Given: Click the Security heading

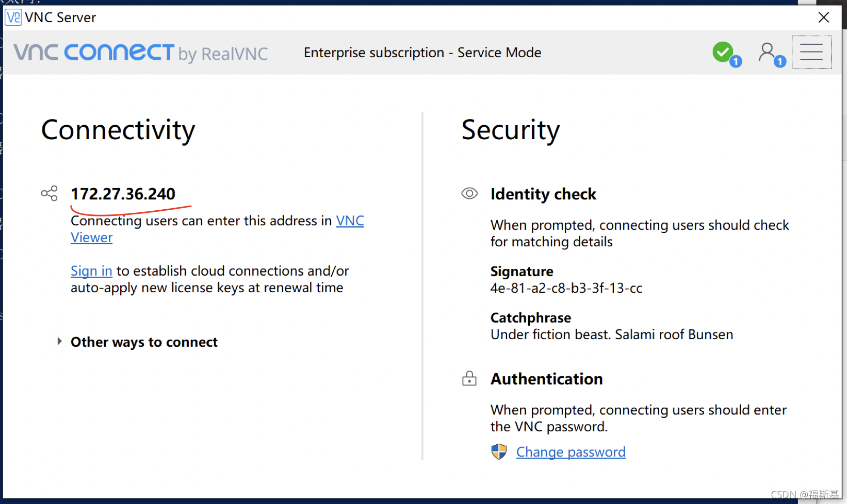Looking at the screenshot, I should click(x=511, y=130).
